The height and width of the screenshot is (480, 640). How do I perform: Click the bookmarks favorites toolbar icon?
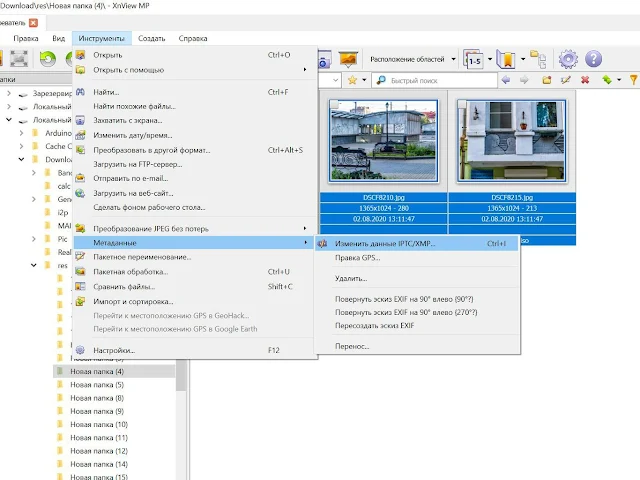click(506, 59)
